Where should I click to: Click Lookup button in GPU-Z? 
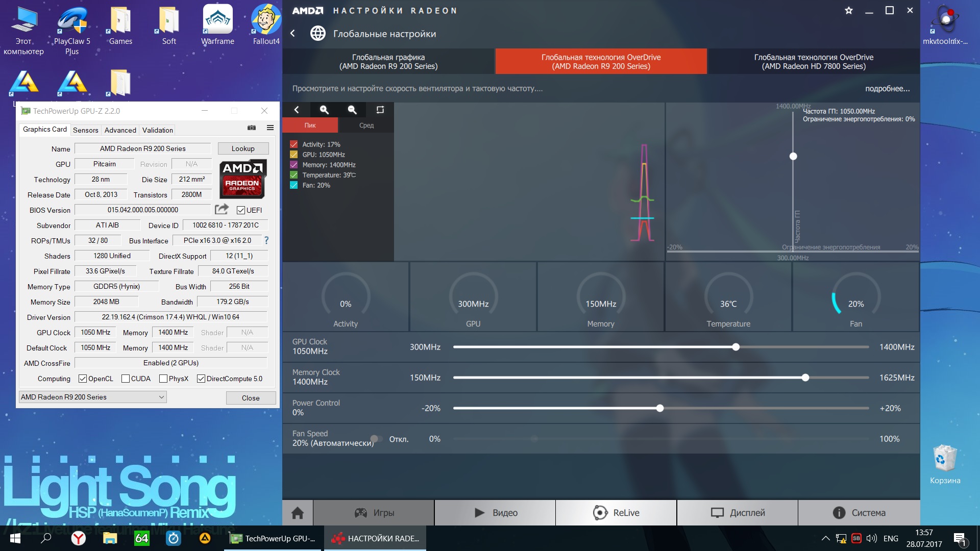tap(243, 148)
